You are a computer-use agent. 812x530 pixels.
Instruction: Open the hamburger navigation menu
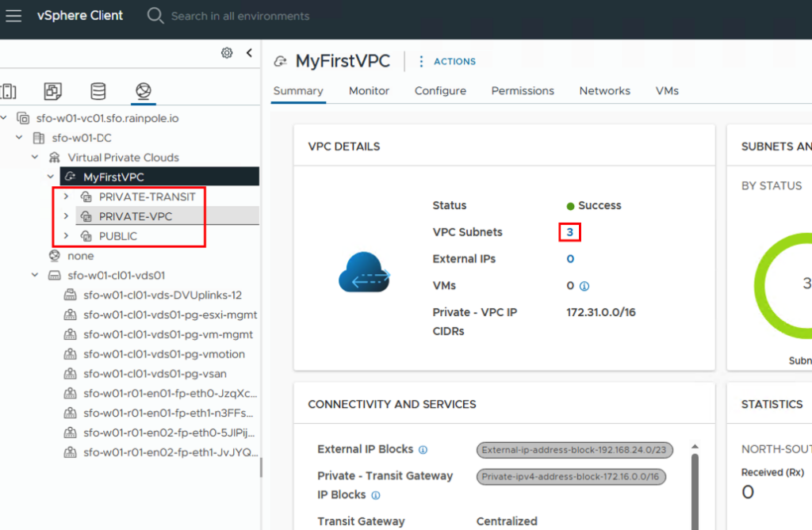(13, 16)
